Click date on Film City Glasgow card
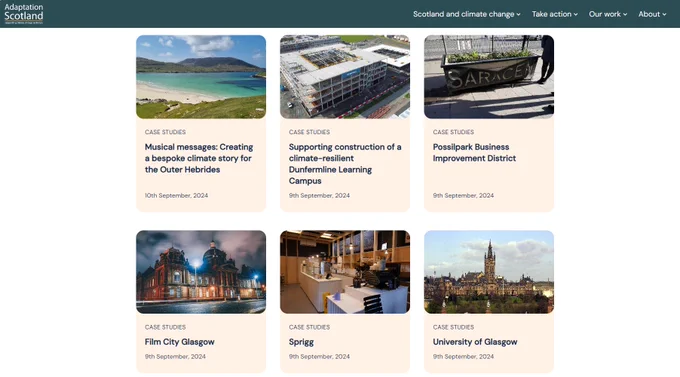The image size is (680, 377). pos(175,357)
